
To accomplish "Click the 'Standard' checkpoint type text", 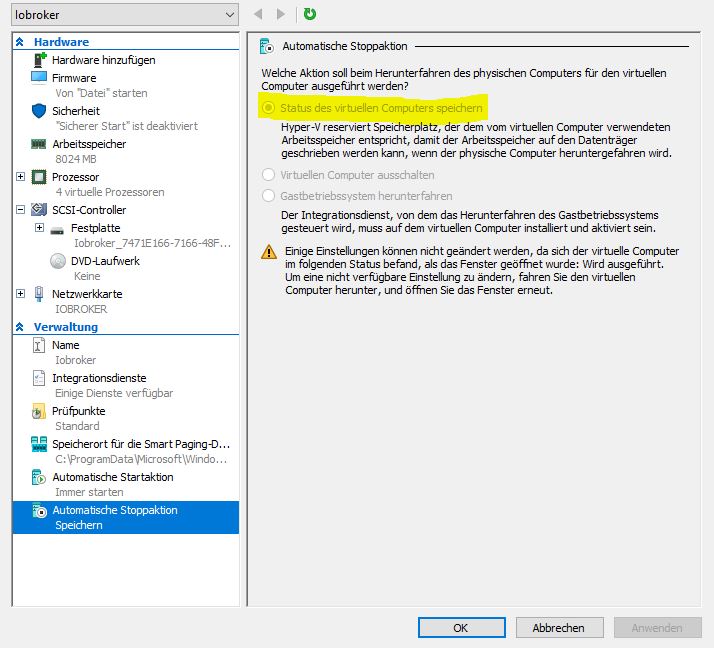I will (77, 426).
